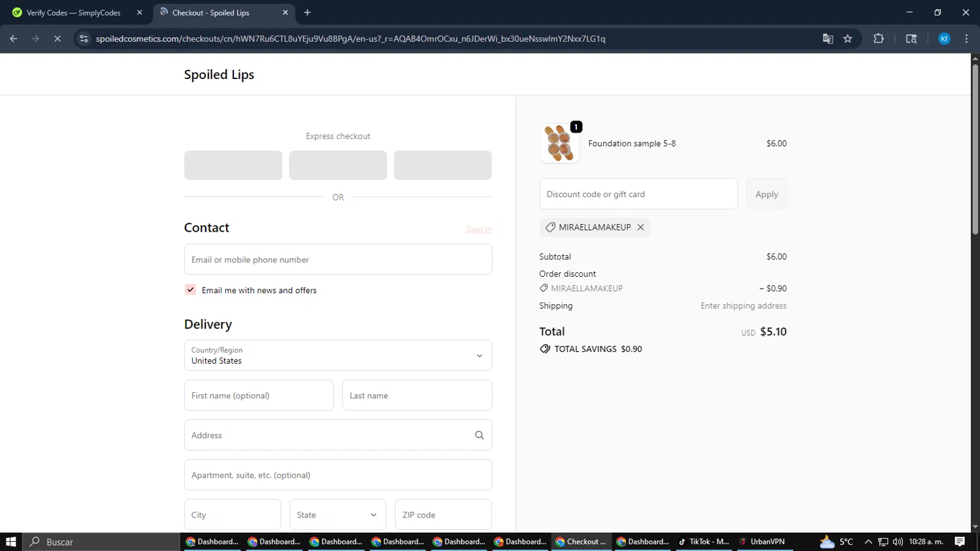980x551 pixels.
Task: Open the side panel search icon
Action: coord(911,39)
